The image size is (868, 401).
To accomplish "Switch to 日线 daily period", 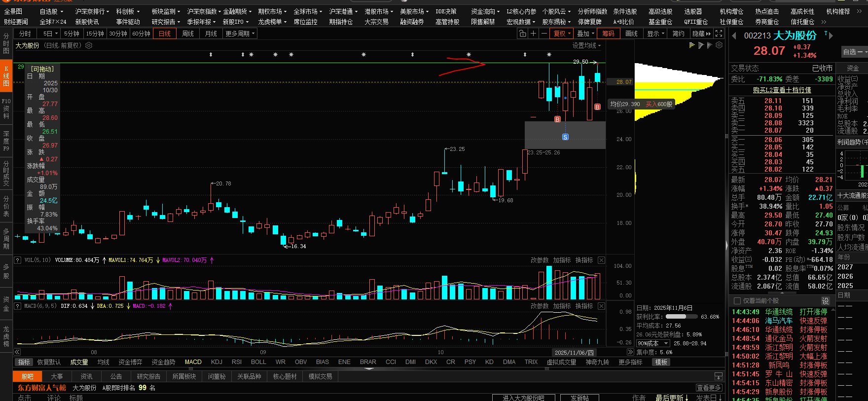I will [165, 34].
